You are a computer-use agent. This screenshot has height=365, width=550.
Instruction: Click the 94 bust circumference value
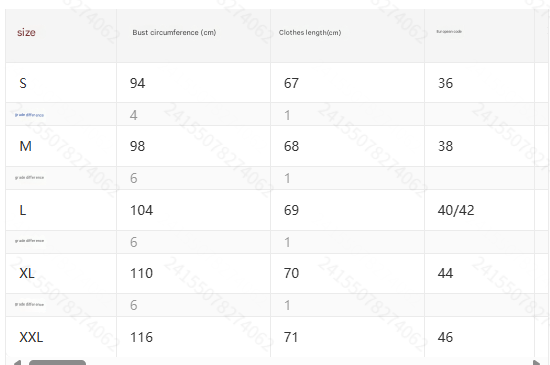[138, 83]
